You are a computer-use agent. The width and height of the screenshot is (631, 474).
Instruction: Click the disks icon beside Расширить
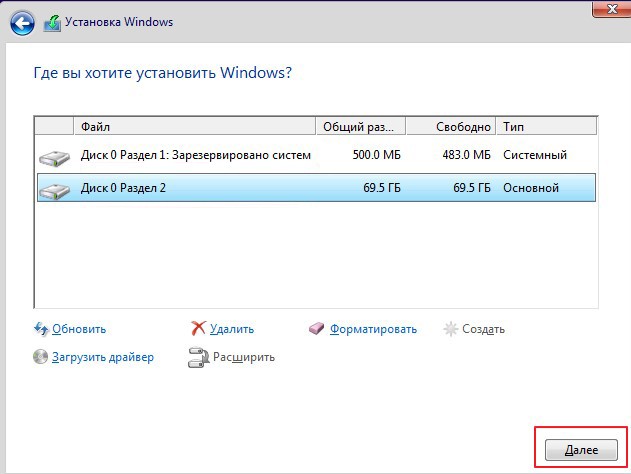click(198, 357)
